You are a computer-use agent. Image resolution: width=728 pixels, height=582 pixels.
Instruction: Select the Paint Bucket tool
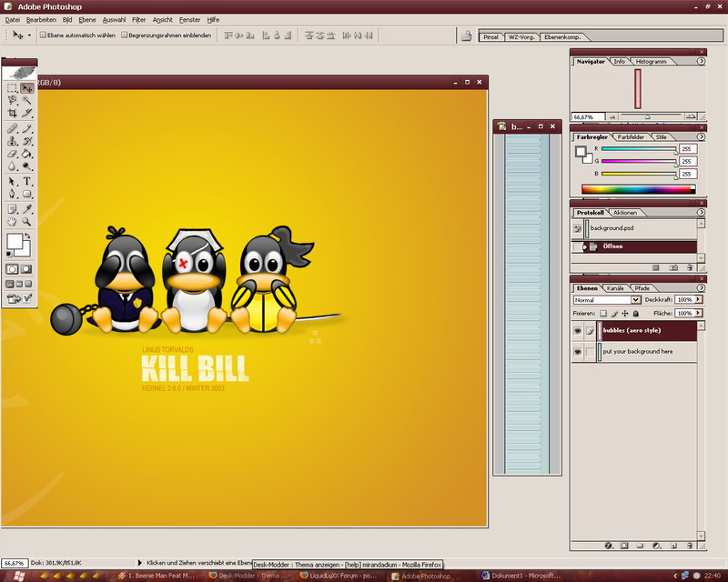click(27, 154)
